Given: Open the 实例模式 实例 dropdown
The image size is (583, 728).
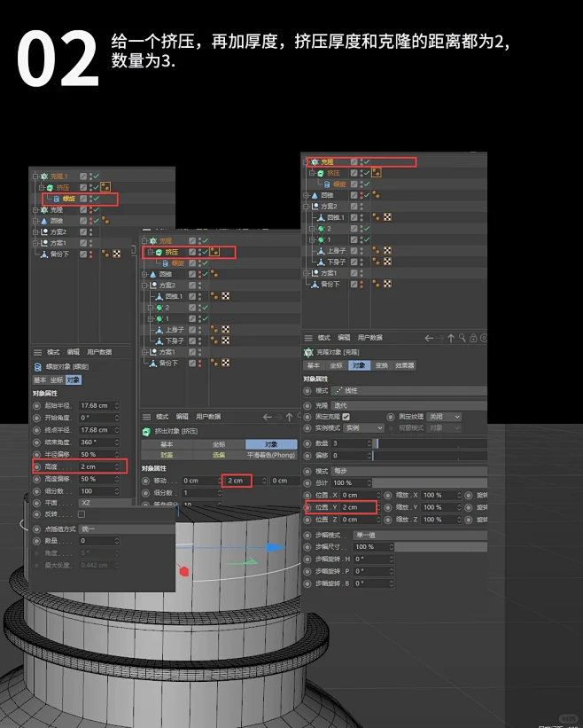Looking at the screenshot, I should (x=363, y=427).
